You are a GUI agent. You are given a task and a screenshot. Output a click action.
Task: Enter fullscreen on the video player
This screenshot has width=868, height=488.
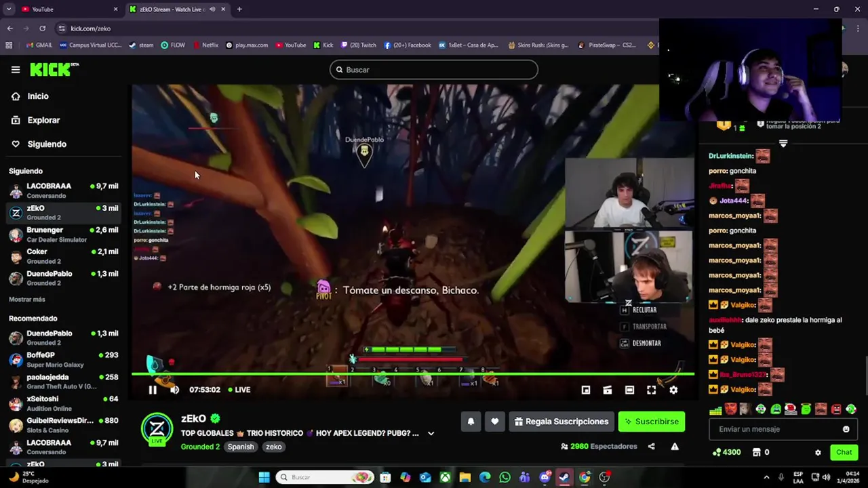click(651, 390)
